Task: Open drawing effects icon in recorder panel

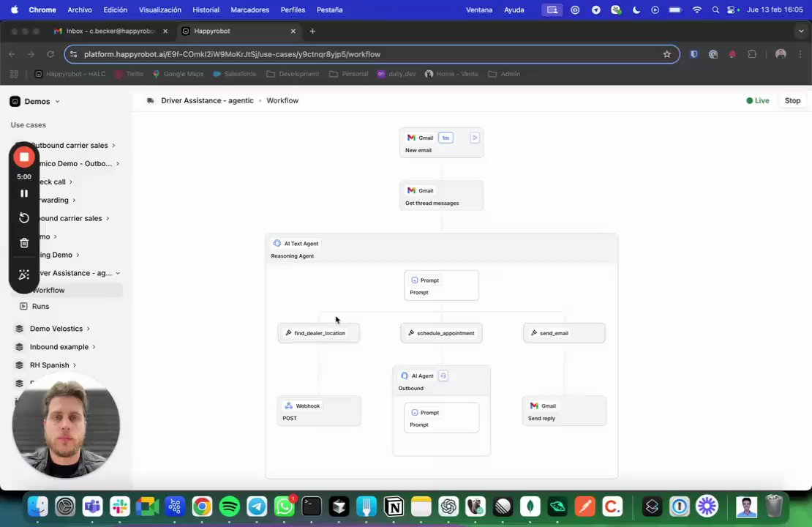Action: [x=24, y=274]
